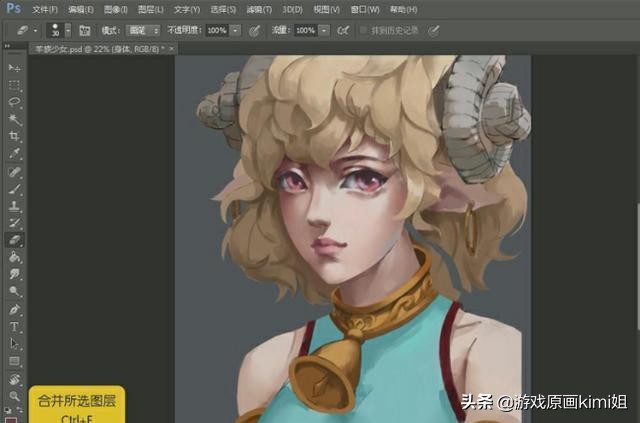
Task: Select the Move tool
Action: (14, 68)
